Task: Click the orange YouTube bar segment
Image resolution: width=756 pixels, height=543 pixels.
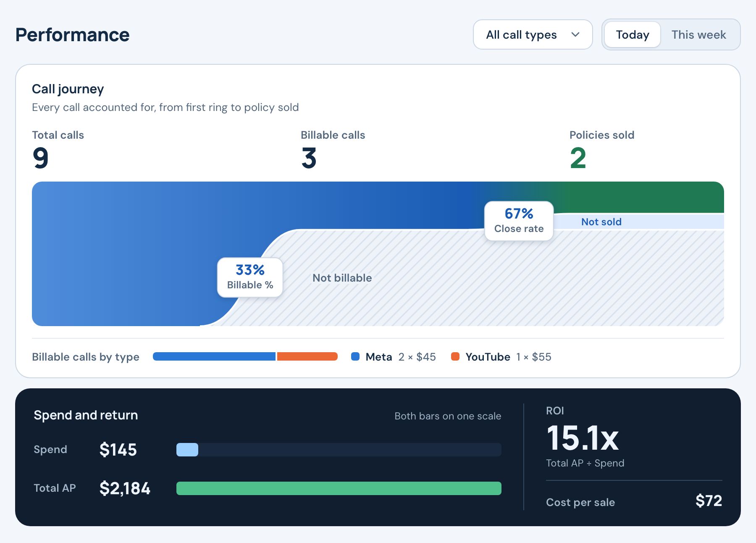Action: pyautogui.click(x=307, y=356)
